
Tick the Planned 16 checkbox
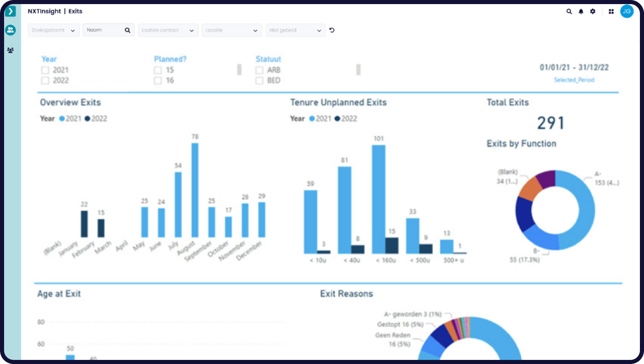click(157, 80)
